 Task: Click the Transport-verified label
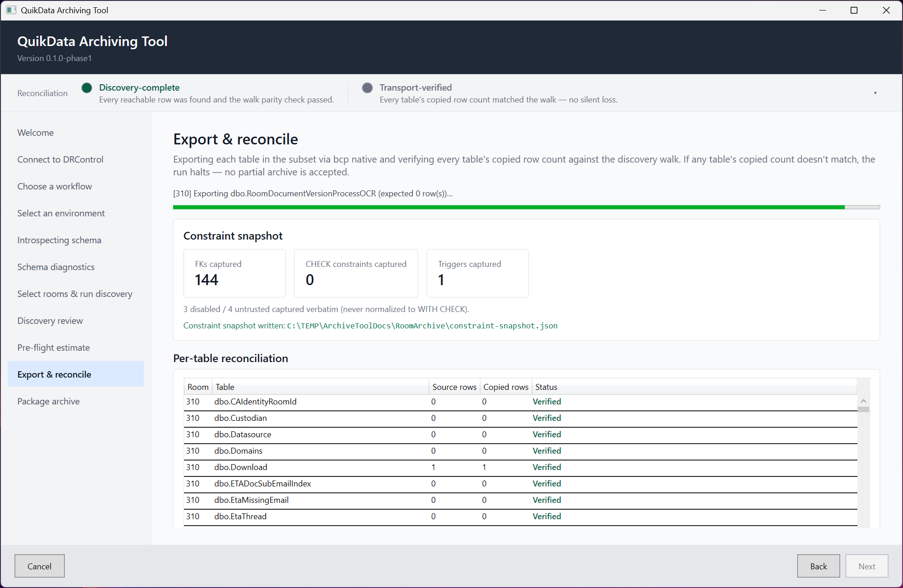pyautogui.click(x=416, y=87)
